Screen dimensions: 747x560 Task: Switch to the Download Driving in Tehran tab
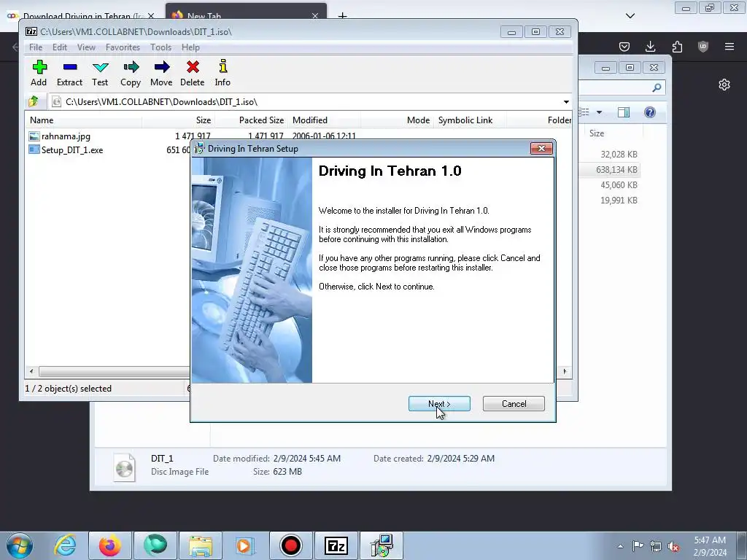click(81, 15)
